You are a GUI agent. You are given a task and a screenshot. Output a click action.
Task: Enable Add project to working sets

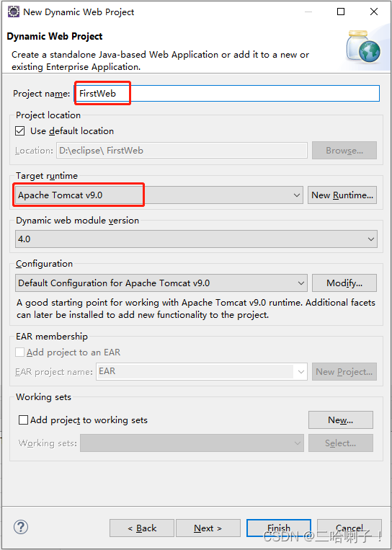23,420
